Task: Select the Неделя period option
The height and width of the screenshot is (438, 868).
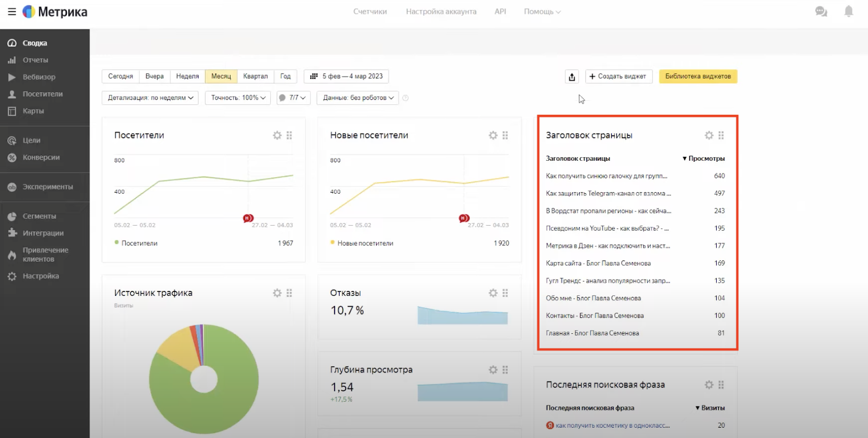Action: point(187,77)
